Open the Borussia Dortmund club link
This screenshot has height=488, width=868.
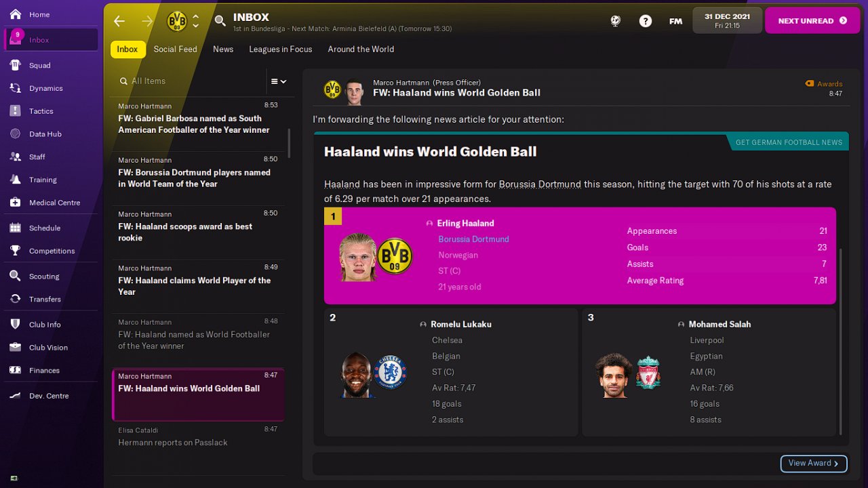(473, 239)
